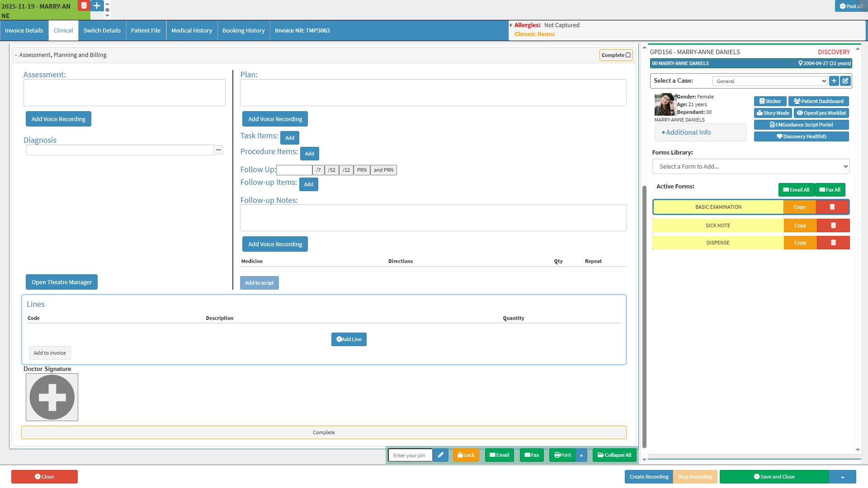Image resolution: width=868 pixels, height=488 pixels.
Task: Click the plus icon next to patient tab
Action: [x=97, y=5]
